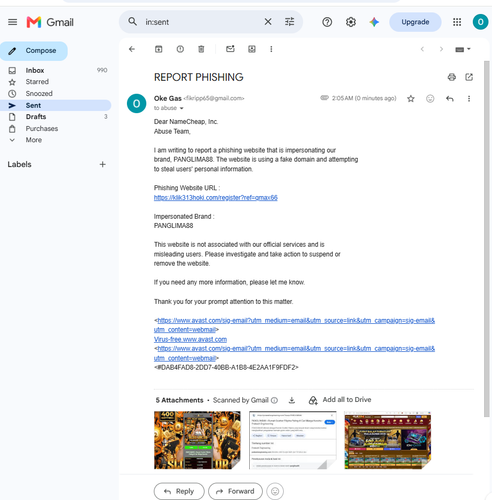
Task: Open message in new window icon
Action: point(469,77)
